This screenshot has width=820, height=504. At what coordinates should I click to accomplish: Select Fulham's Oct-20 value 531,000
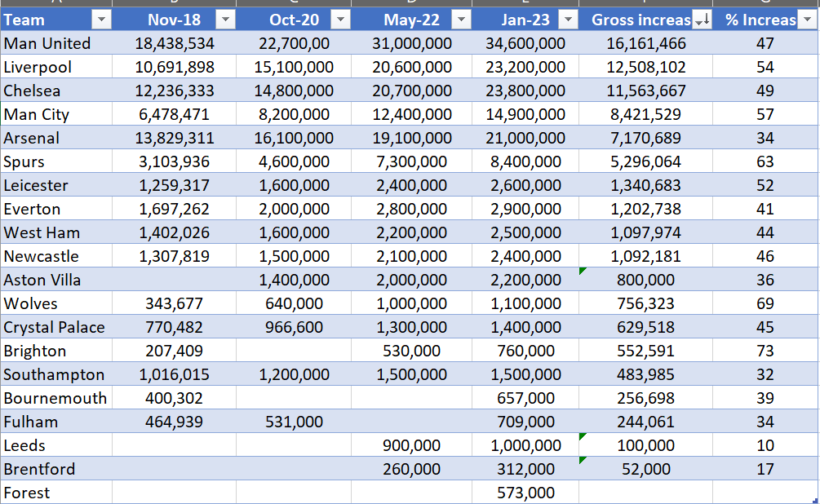pos(294,422)
